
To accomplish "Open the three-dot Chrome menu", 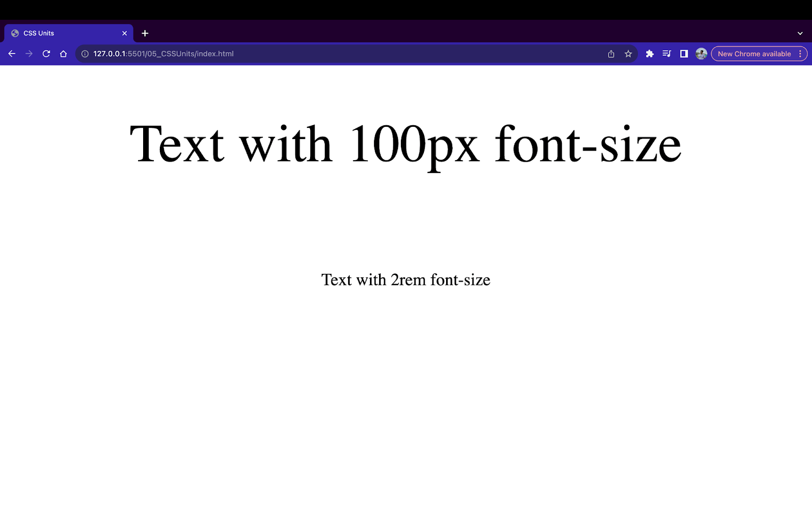I will pos(801,53).
